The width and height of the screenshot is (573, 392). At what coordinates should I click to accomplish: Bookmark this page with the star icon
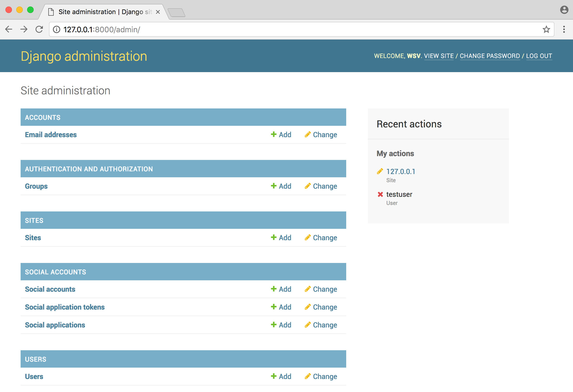coord(546,29)
